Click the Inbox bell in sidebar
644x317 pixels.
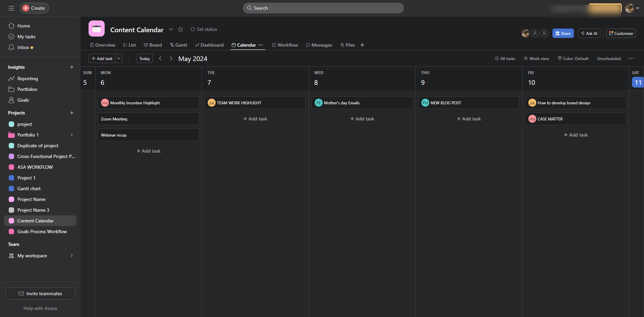tap(11, 47)
